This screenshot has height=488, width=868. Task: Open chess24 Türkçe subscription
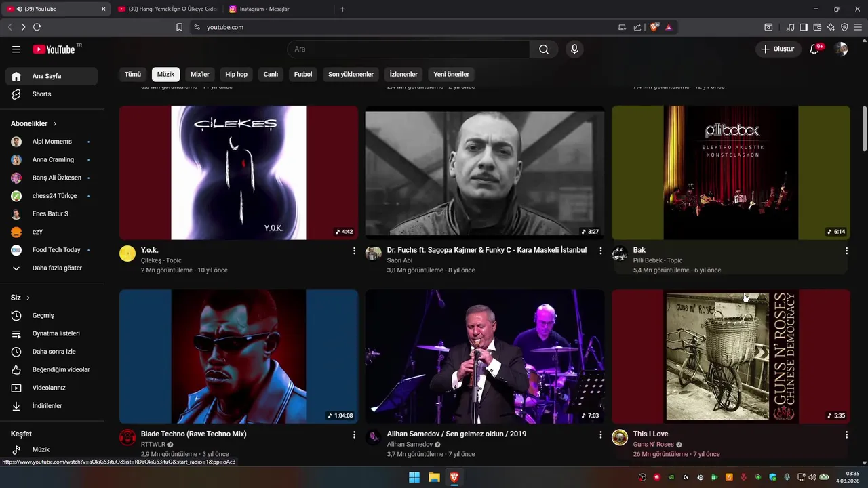52,196
